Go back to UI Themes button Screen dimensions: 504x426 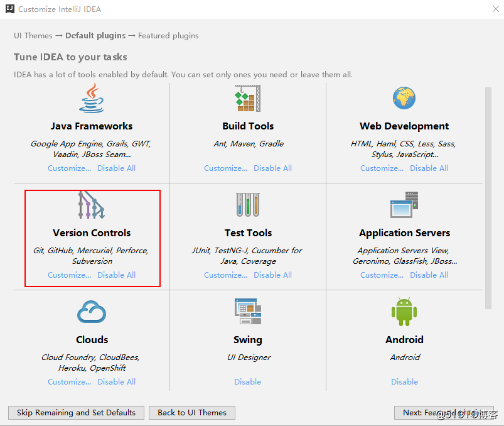(192, 412)
